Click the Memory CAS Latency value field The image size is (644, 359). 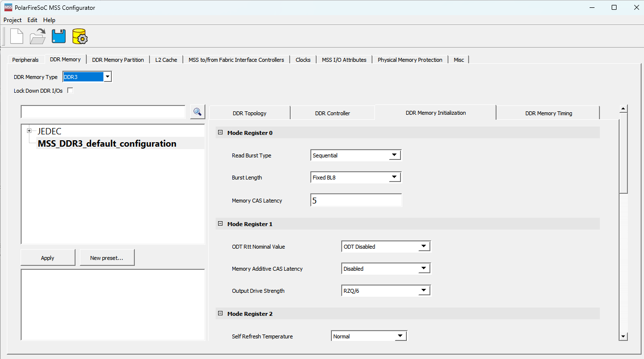pyautogui.click(x=356, y=200)
